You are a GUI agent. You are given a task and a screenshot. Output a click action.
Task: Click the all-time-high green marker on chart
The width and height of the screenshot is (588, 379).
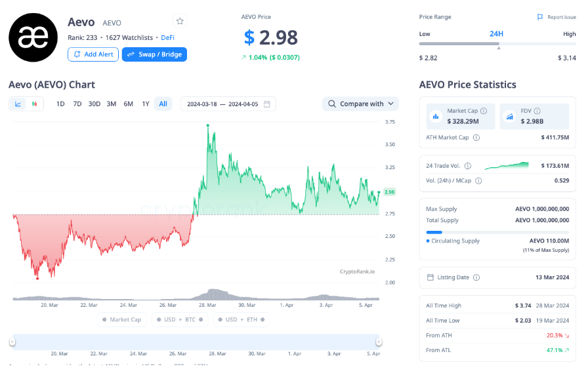tap(208, 125)
